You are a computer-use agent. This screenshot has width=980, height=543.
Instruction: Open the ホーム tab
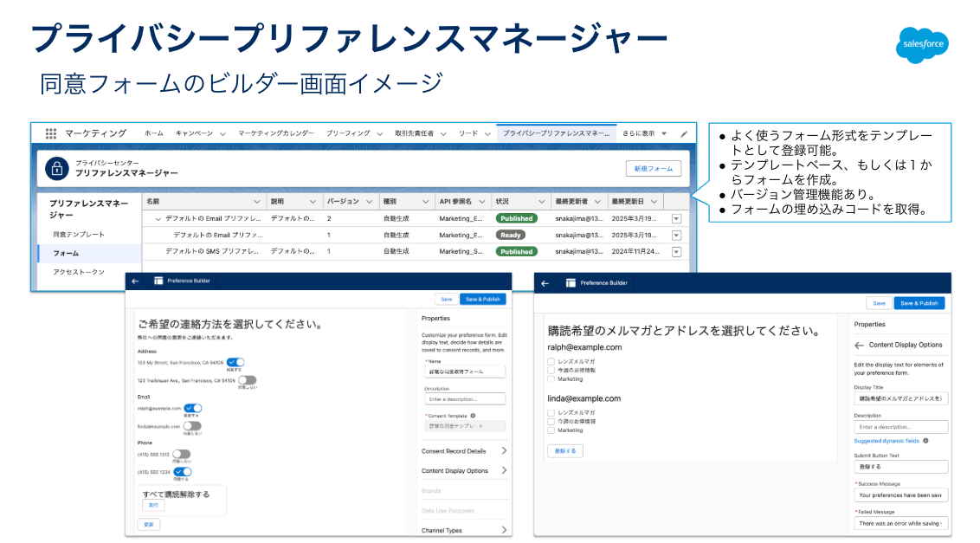tap(154, 133)
